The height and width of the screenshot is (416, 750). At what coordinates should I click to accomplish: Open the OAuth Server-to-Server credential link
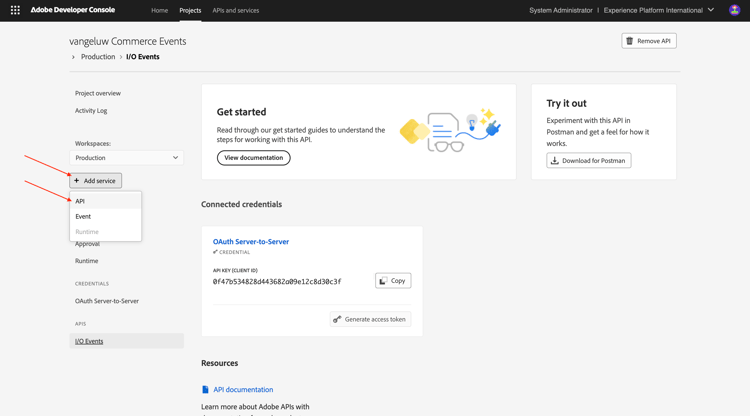[x=251, y=241]
